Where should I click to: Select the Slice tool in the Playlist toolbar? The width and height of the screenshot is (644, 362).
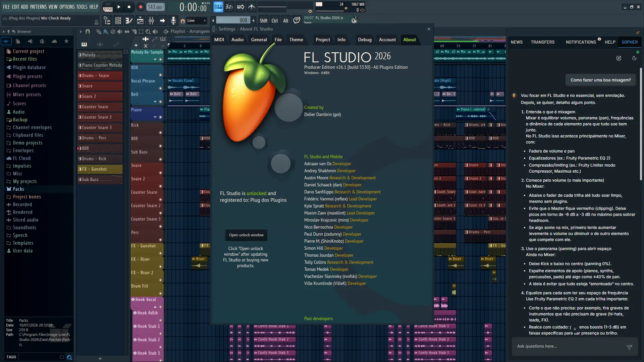134,32
